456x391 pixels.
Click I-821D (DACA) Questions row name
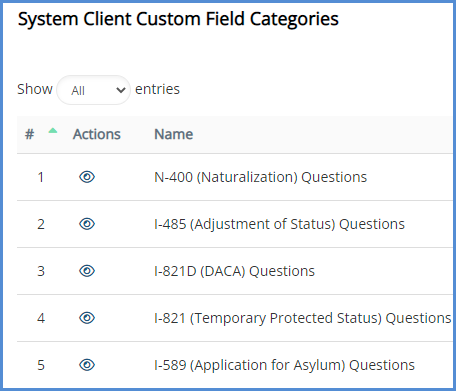coord(234,271)
